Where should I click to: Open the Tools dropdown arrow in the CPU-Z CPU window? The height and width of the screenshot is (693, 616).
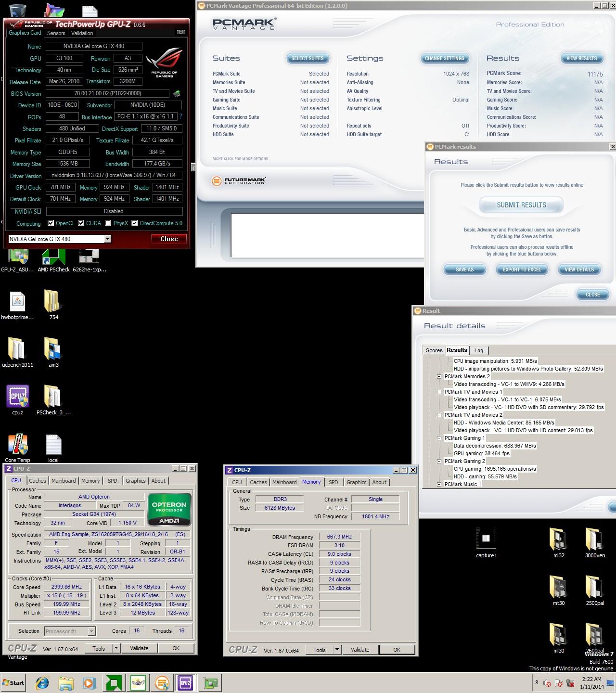(116, 648)
